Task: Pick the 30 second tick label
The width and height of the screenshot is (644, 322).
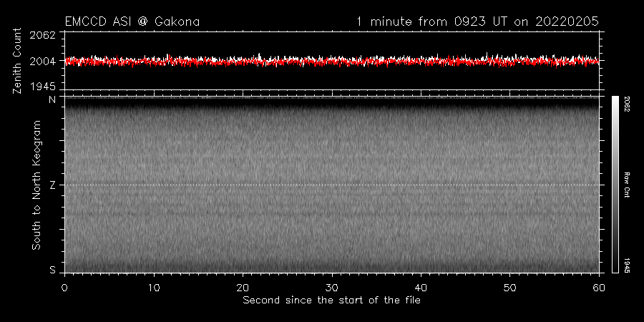Action: [331, 287]
